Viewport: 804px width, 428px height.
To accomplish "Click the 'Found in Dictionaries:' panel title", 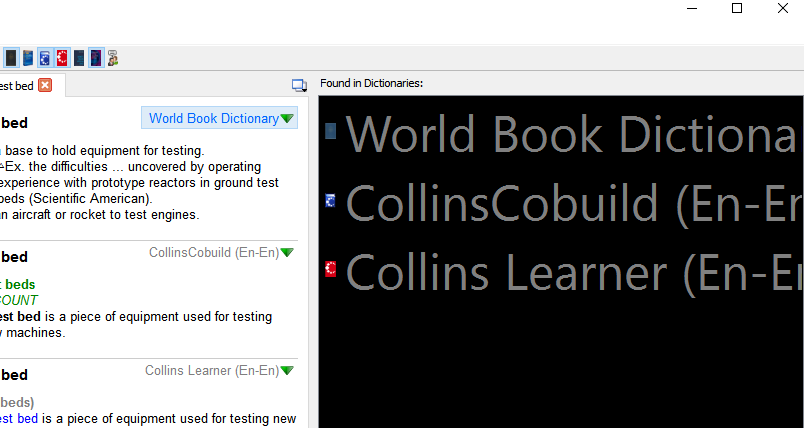I will [x=372, y=83].
